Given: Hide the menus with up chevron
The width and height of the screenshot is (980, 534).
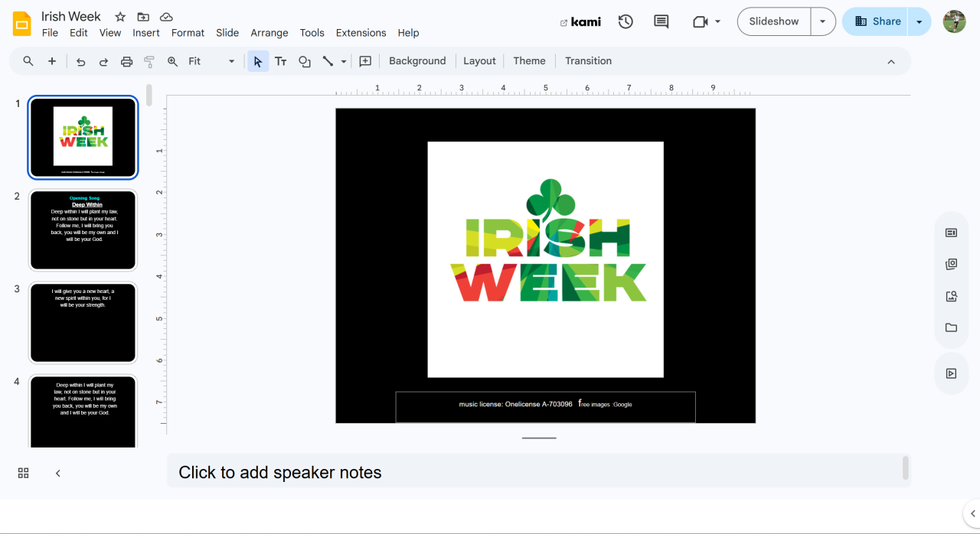Looking at the screenshot, I should coord(891,61).
